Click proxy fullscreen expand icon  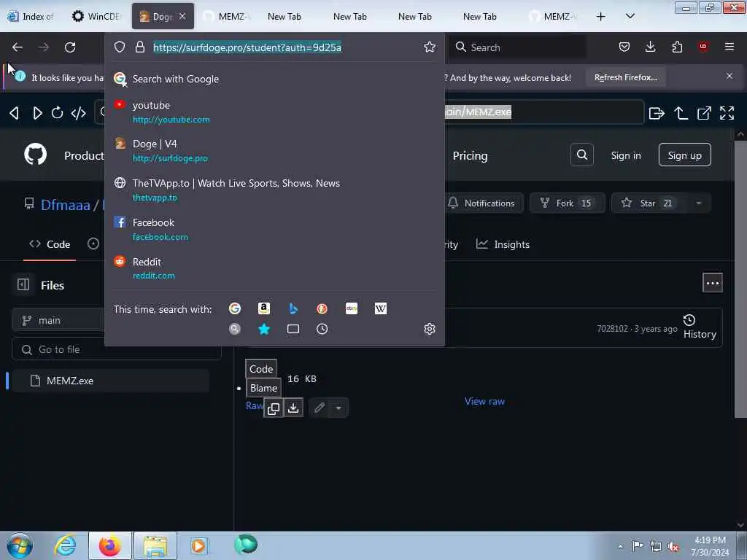(727, 113)
